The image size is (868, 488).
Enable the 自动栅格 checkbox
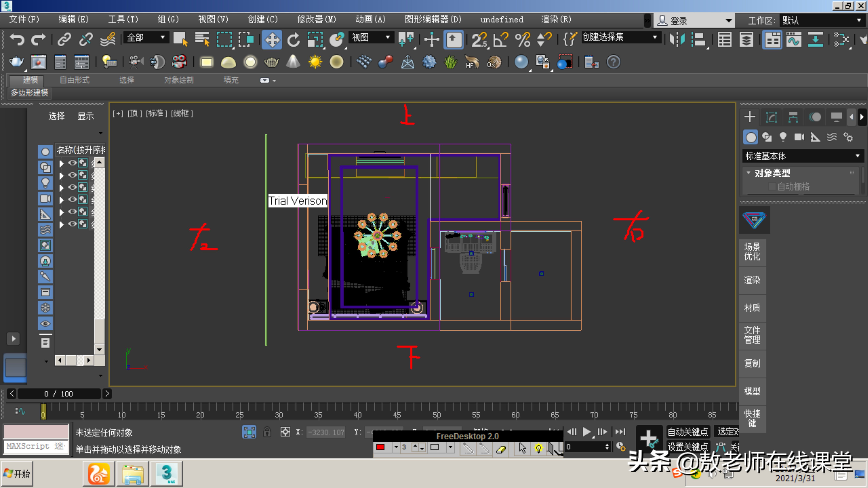pos(772,187)
